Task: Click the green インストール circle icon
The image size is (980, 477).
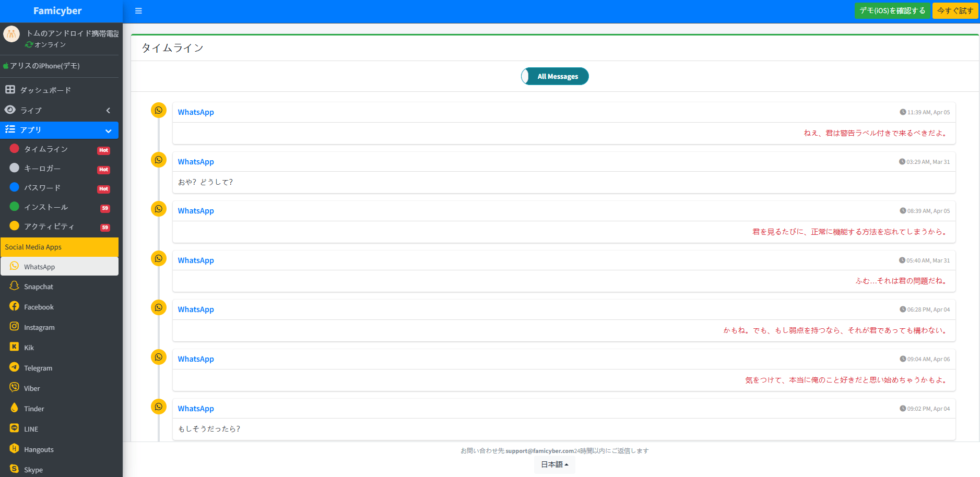Action: (15, 206)
